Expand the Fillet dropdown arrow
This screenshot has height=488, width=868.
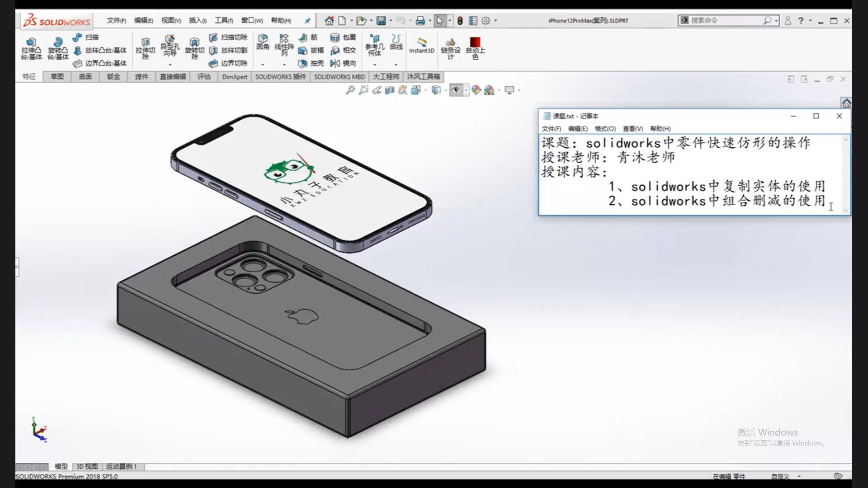[x=263, y=65]
